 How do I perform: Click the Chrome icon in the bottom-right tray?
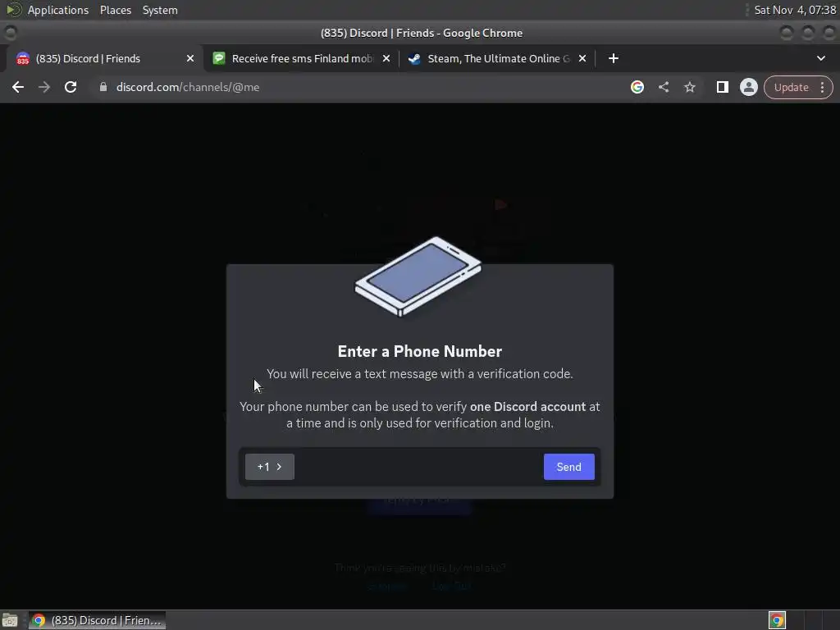777,620
